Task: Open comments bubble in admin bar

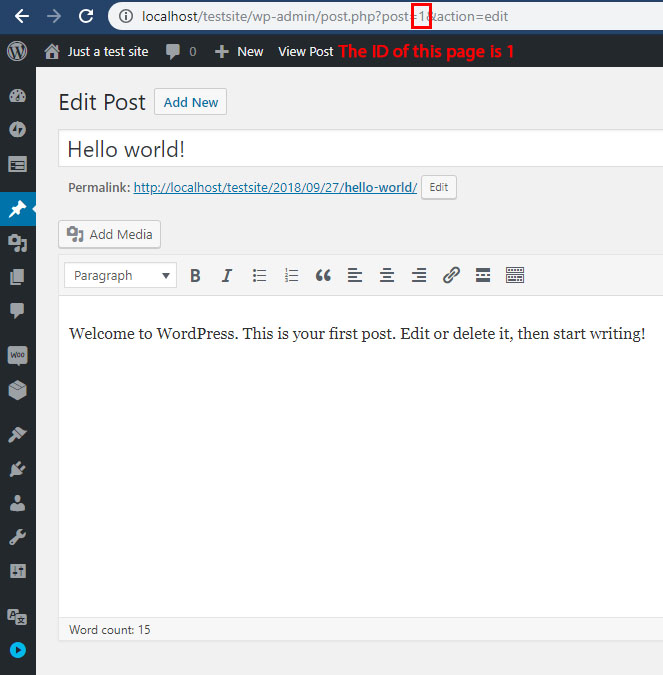Action: click(181, 51)
